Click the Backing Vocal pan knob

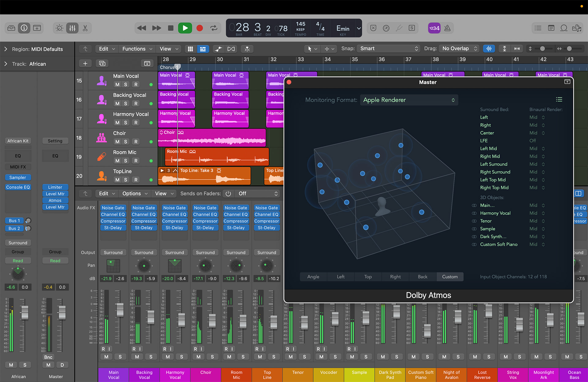[144, 266]
